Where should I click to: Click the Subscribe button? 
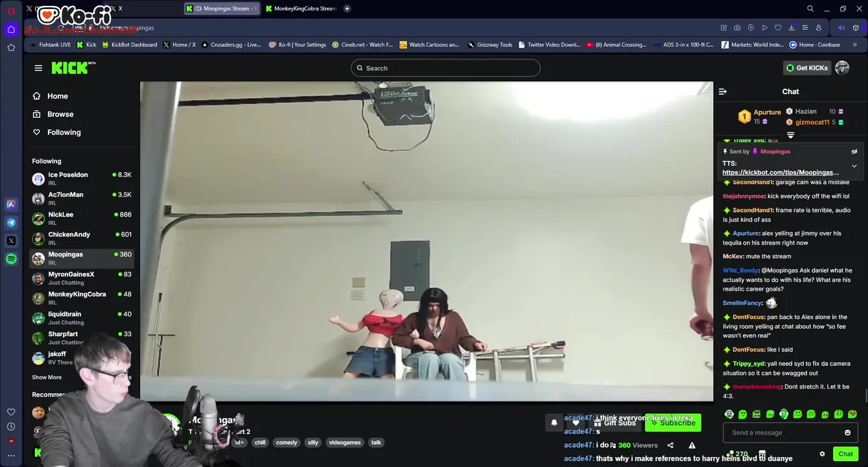point(673,422)
